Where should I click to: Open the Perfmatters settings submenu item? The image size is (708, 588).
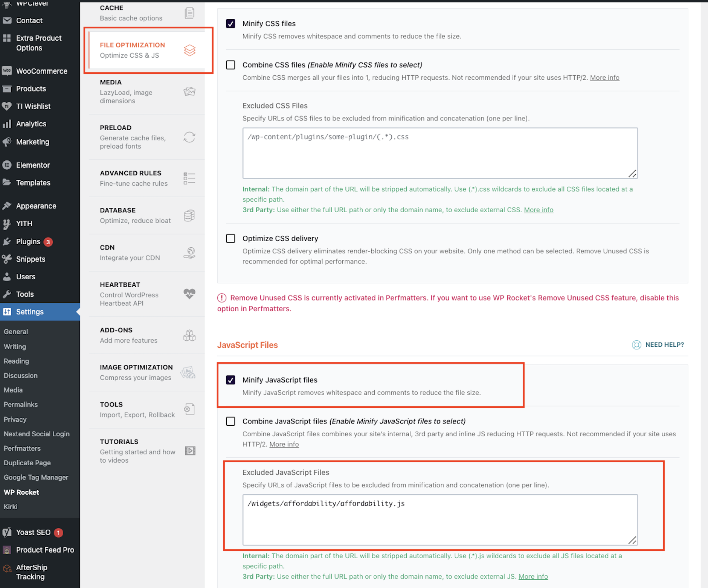click(x=22, y=448)
